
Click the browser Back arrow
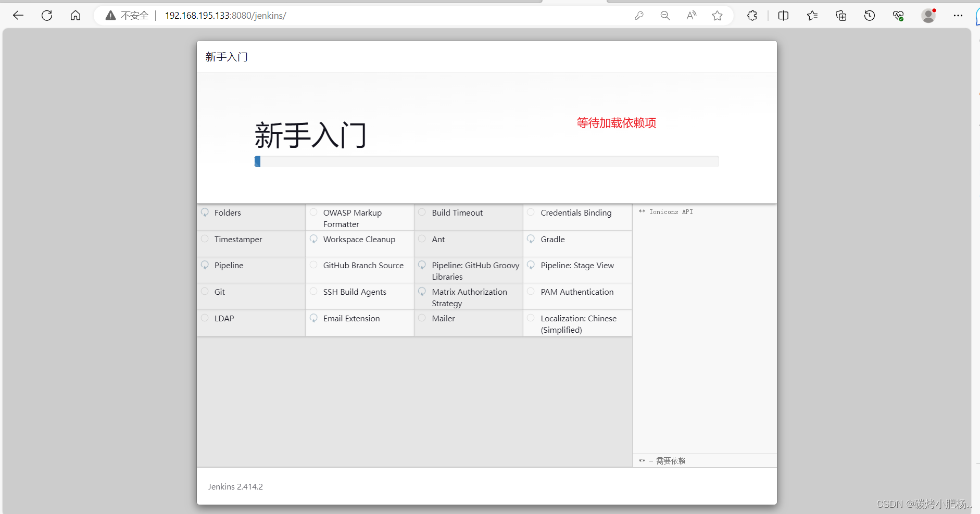18,16
